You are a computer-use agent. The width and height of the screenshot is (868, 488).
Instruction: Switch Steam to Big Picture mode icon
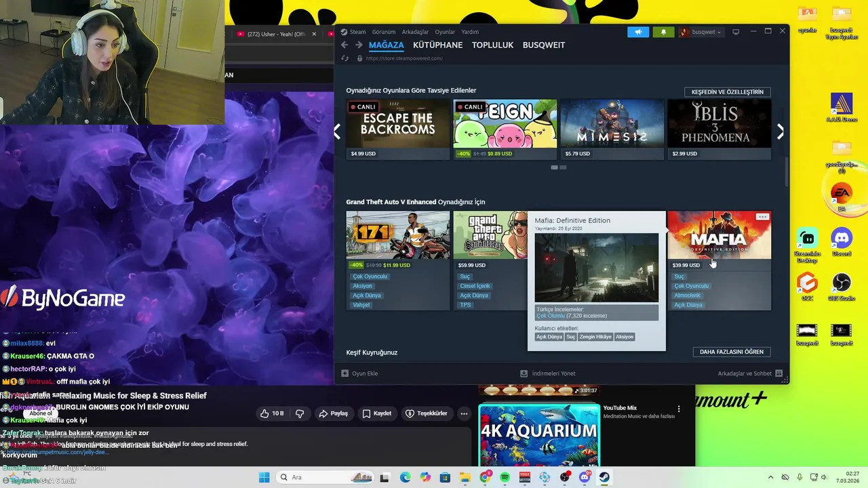pyautogui.click(x=736, y=32)
